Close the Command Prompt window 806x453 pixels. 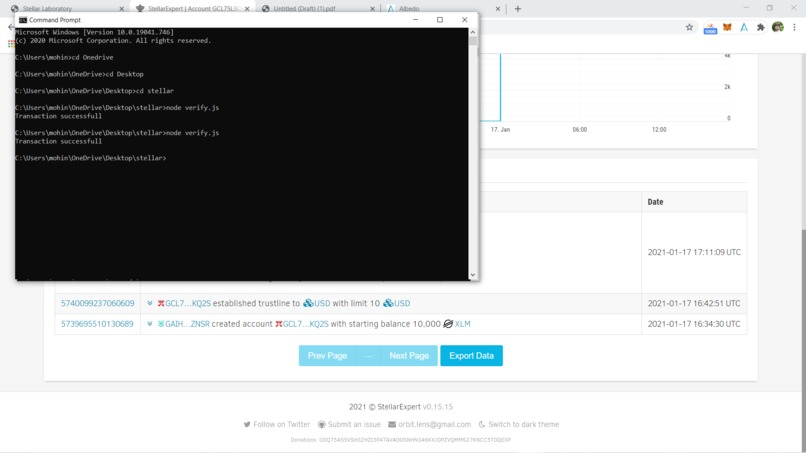(x=465, y=20)
